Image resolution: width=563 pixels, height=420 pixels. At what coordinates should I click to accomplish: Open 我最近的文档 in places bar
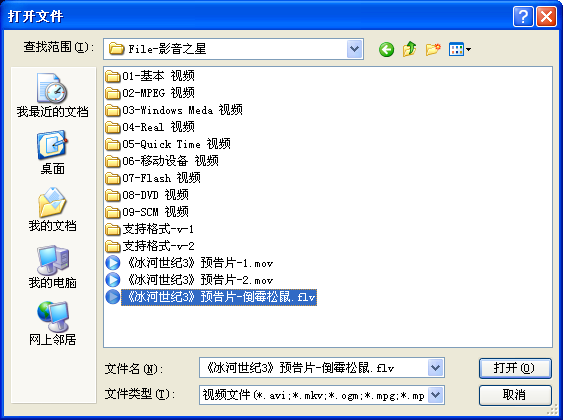point(52,95)
